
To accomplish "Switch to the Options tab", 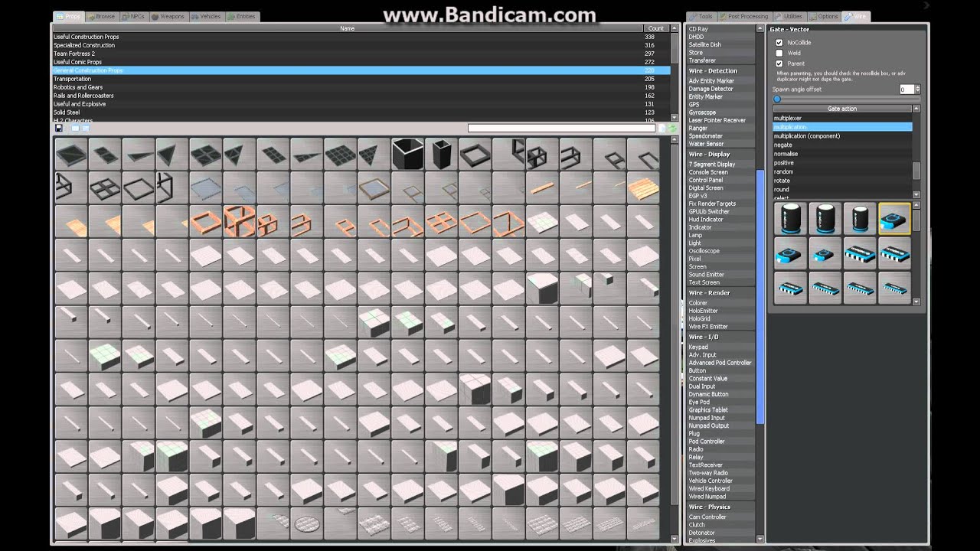I will 824,16.
